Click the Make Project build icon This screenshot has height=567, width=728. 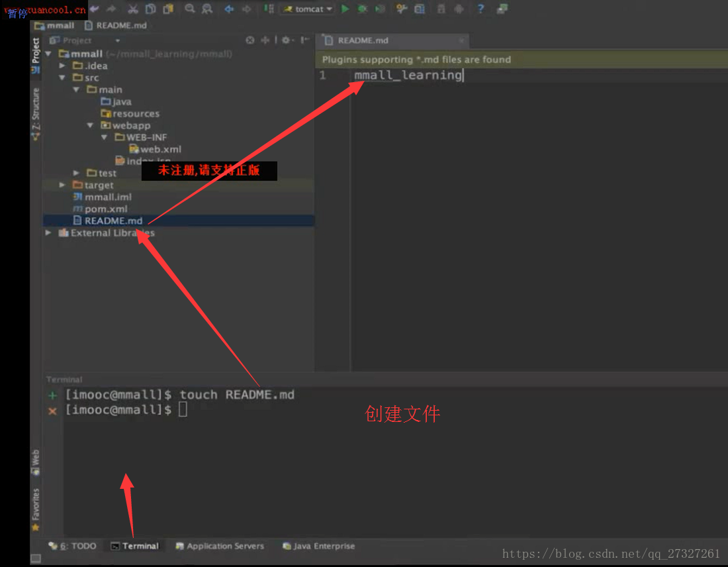pyautogui.click(x=269, y=9)
